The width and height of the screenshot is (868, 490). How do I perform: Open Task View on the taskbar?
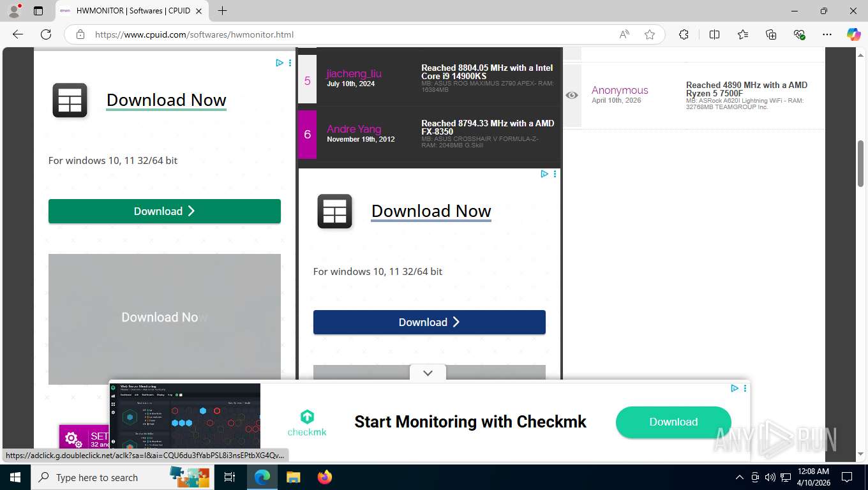(230, 477)
